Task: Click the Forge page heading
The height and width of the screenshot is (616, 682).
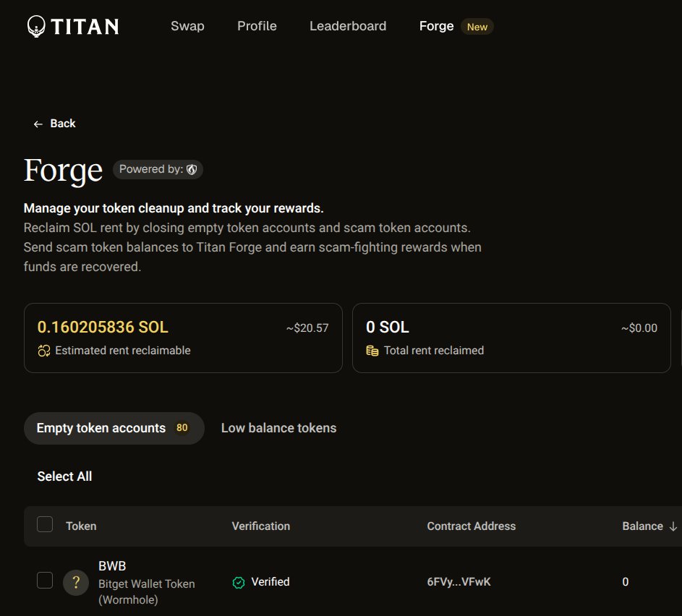Action: [64, 171]
